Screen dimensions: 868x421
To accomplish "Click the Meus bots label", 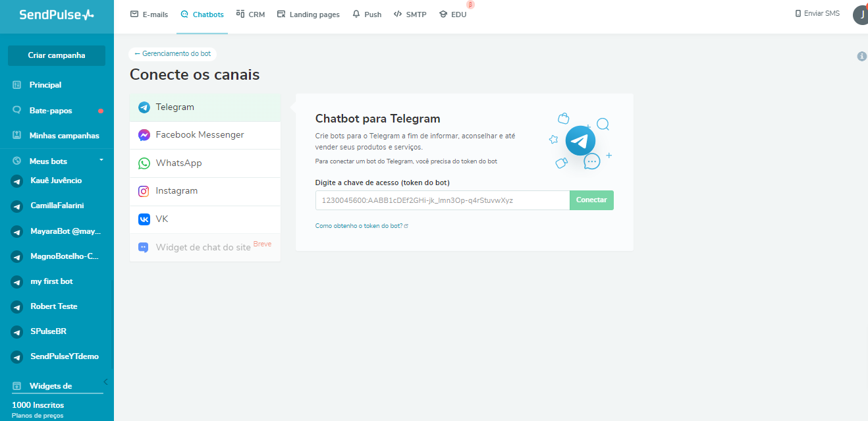I will [x=48, y=161].
